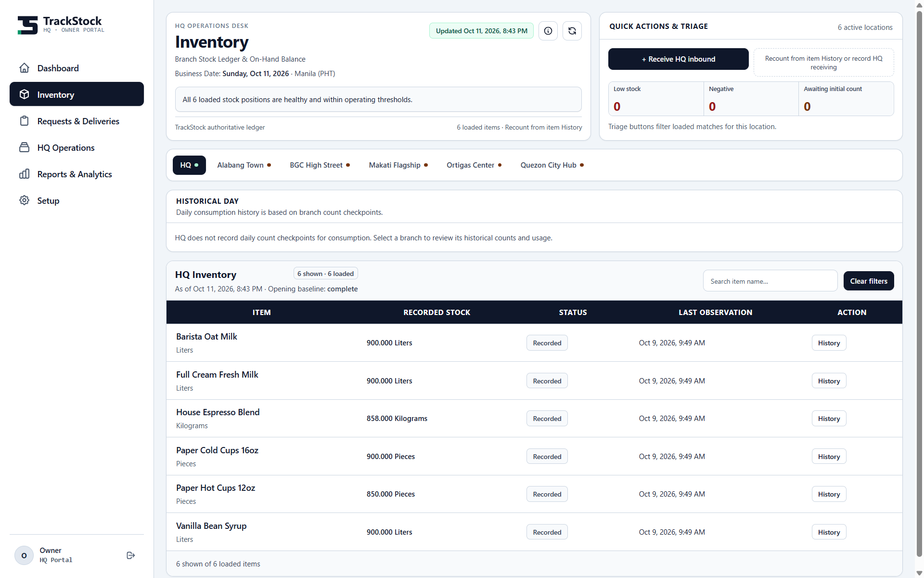
Task: Click the 858.000 Kilograms stock value
Action: click(397, 419)
